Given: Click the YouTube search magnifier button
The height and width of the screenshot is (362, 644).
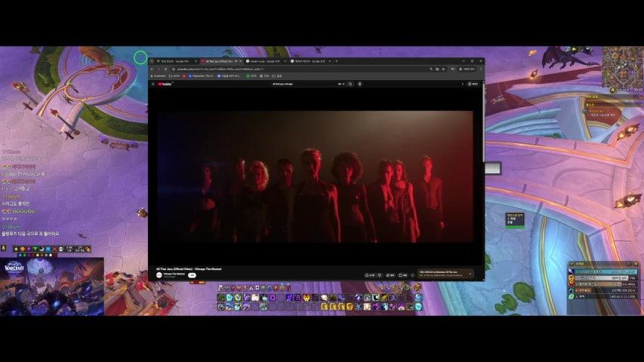Looking at the screenshot, I should (350, 84).
